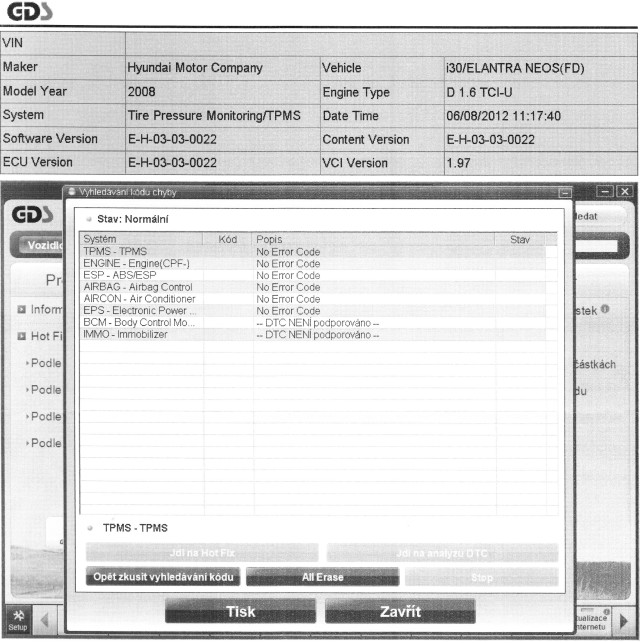Screen dimensions: 640x643
Task: Select the ESP - ABS/ESP row
Action: (312, 275)
